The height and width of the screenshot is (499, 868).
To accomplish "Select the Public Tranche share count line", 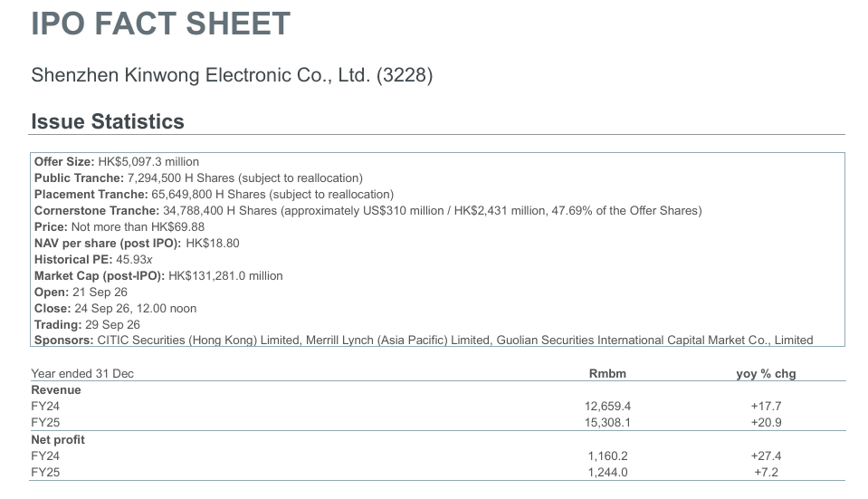I will point(198,178).
